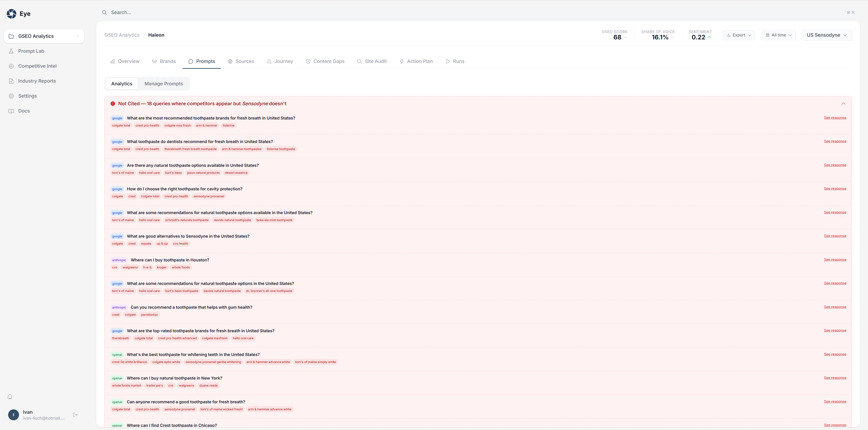This screenshot has width=868, height=430.
Task: Click the All time calendar icon
Action: point(768,35)
